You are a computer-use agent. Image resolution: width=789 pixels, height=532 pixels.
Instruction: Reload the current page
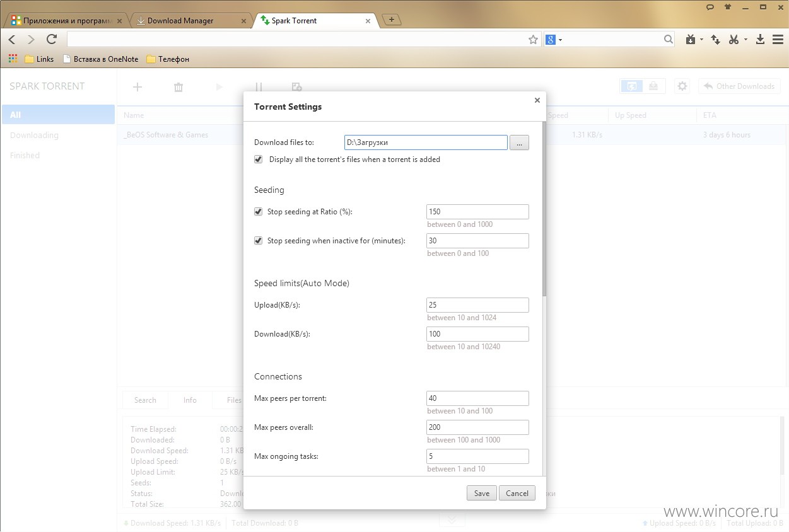pyautogui.click(x=52, y=39)
